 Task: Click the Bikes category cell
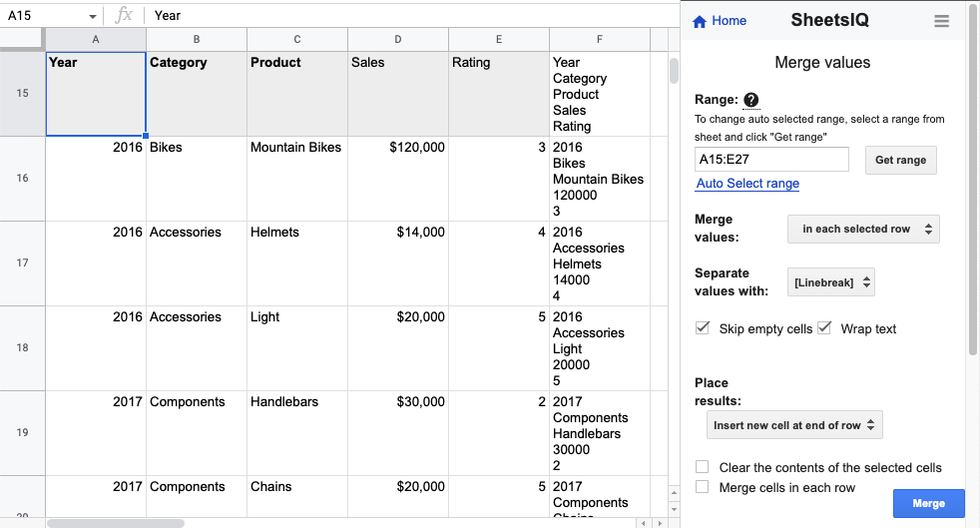[197, 179]
